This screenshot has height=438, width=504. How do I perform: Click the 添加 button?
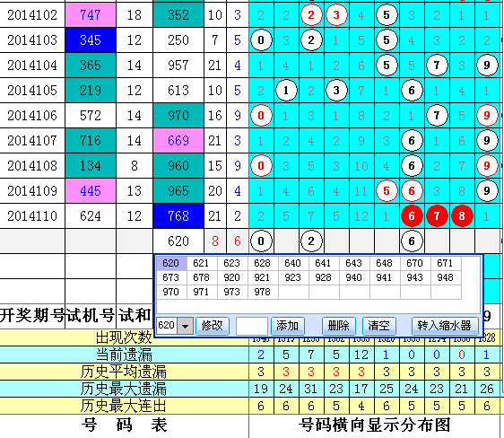(287, 326)
